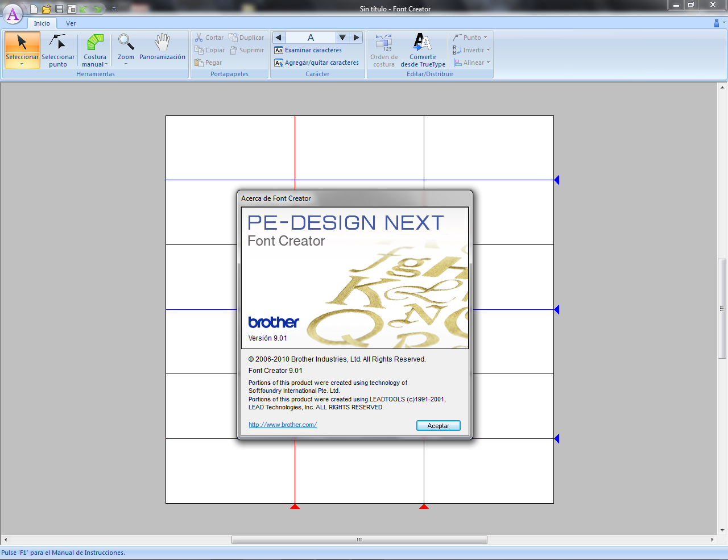This screenshot has width=728, height=560.
Task: Expand the Seleccionar tool dropdown arrow
Action: (x=22, y=64)
